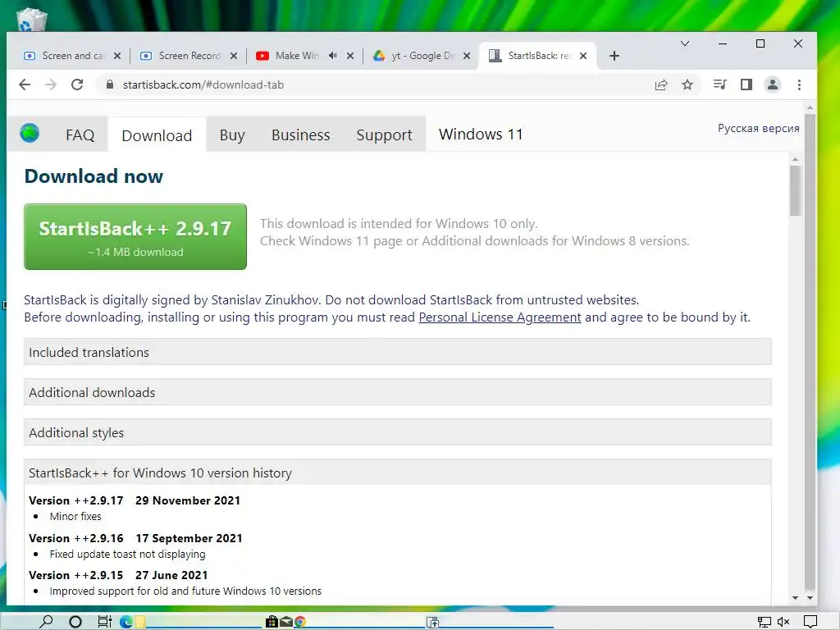Click the browser forward arrow
The width and height of the screenshot is (840, 630).
point(51,84)
